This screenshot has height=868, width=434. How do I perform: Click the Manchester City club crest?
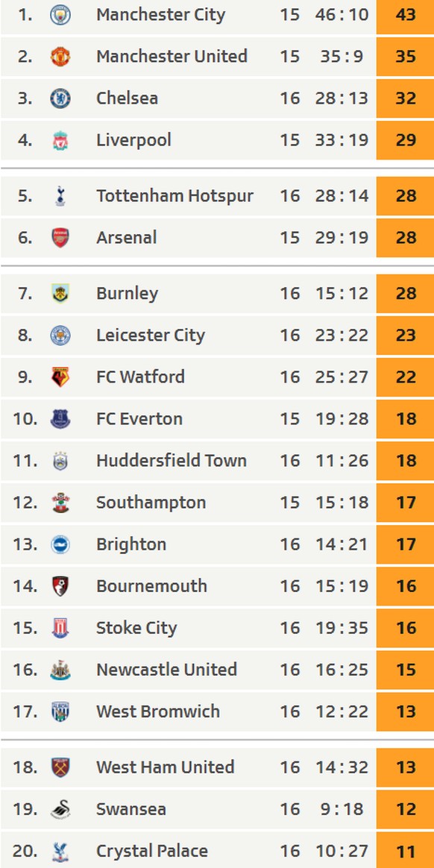[x=60, y=14]
